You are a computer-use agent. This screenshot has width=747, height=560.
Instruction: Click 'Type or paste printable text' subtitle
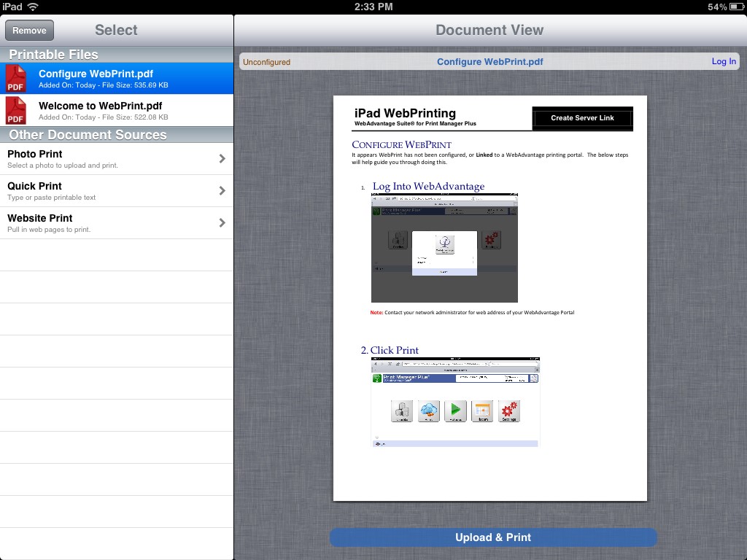[x=52, y=197]
